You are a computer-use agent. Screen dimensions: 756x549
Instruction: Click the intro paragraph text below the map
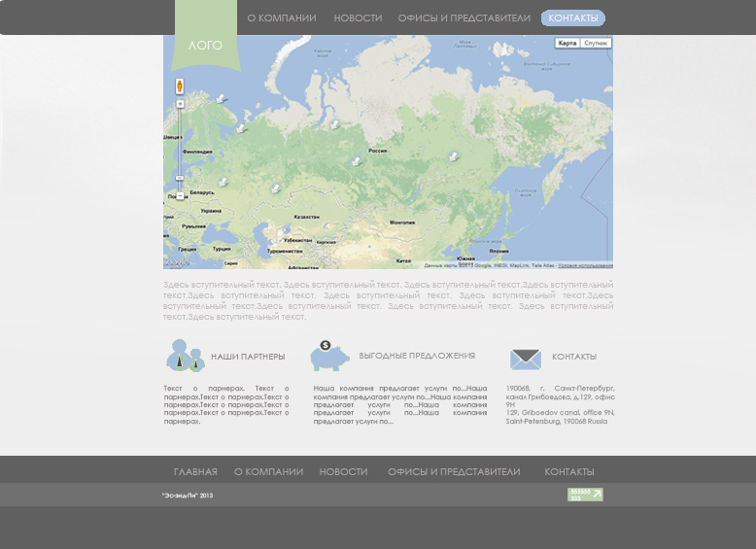[x=388, y=301]
